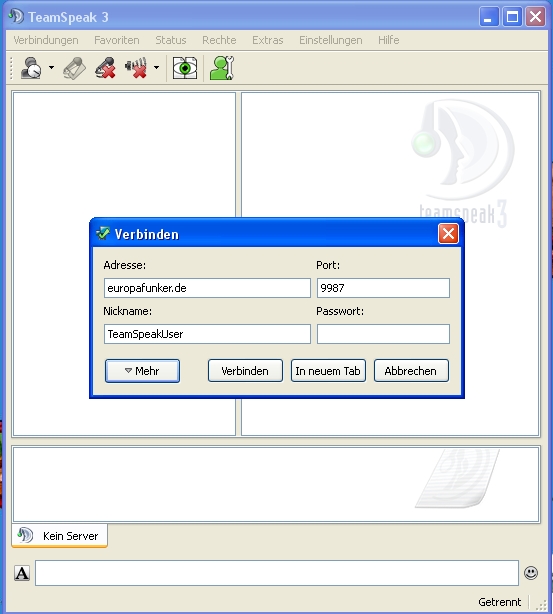The width and height of the screenshot is (553, 614).
Task: Open the Einstellungen menu
Action: click(x=331, y=40)
